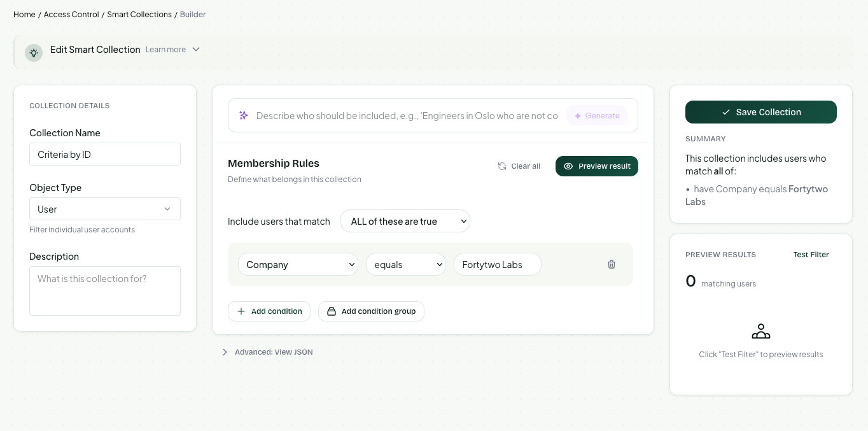Image resolution: width=868 pixels, height=431 pixels.
Task: Delete the Company condition using trash icon
Action: (612, 264)
